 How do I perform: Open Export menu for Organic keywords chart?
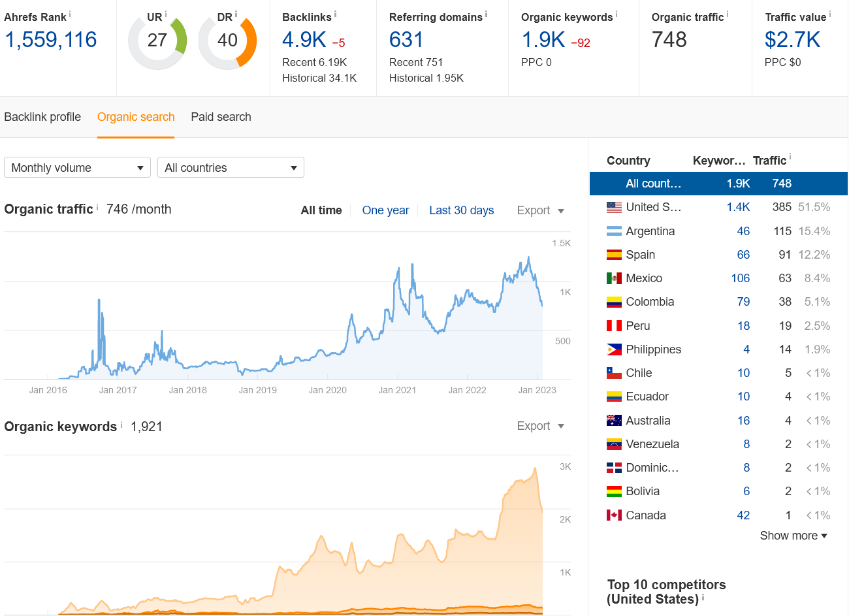tap(540, 426)
